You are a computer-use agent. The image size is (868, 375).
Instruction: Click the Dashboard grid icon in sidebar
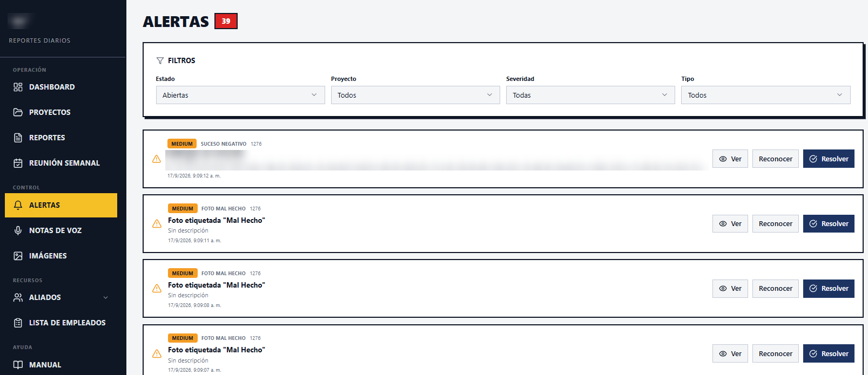click(x=18, y=87)
